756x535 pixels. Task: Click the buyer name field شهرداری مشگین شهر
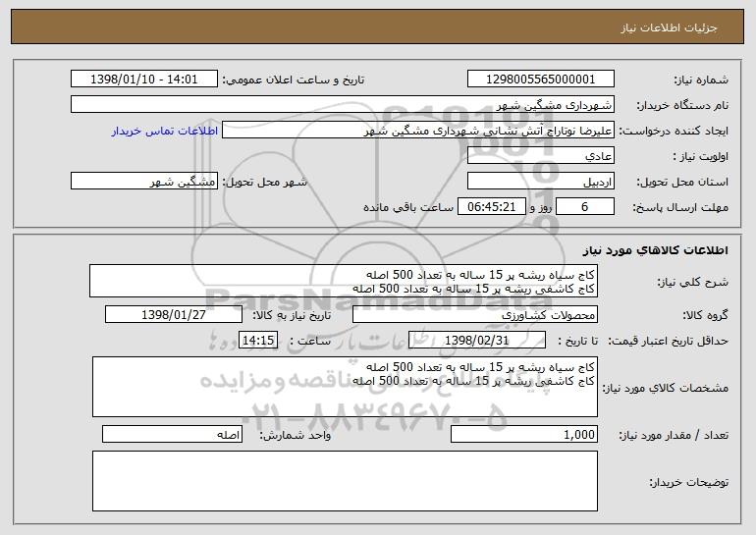click(x=343, y=105)
